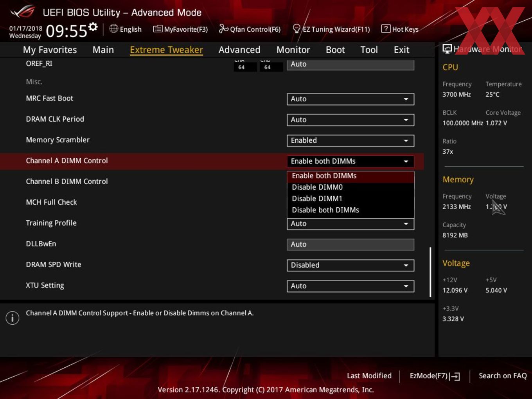
Task: Click the OREF_RI Auto input field
Action: [350, 65]
